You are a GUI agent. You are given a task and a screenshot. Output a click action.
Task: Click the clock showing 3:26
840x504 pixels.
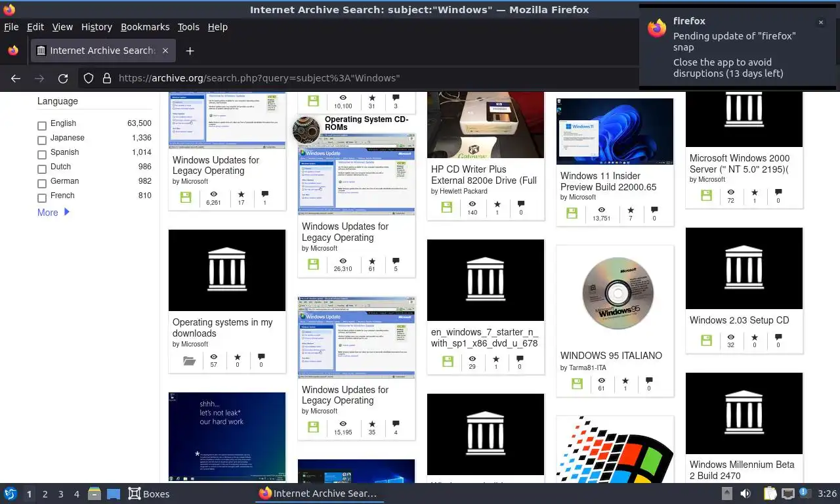(827, 493)
